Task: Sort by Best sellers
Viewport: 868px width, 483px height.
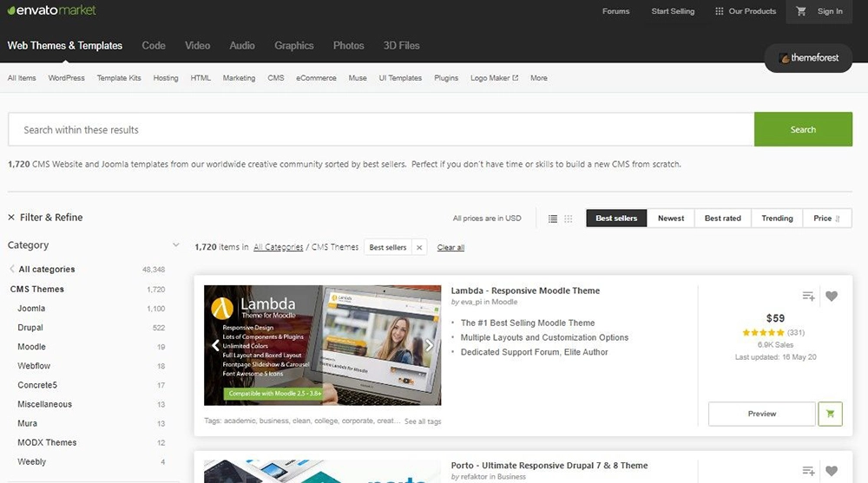Action: [x=616, y=219]
